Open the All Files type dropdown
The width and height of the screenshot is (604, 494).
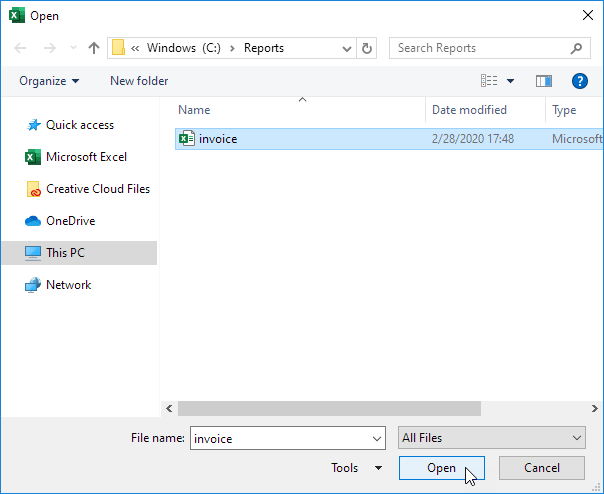491,438
